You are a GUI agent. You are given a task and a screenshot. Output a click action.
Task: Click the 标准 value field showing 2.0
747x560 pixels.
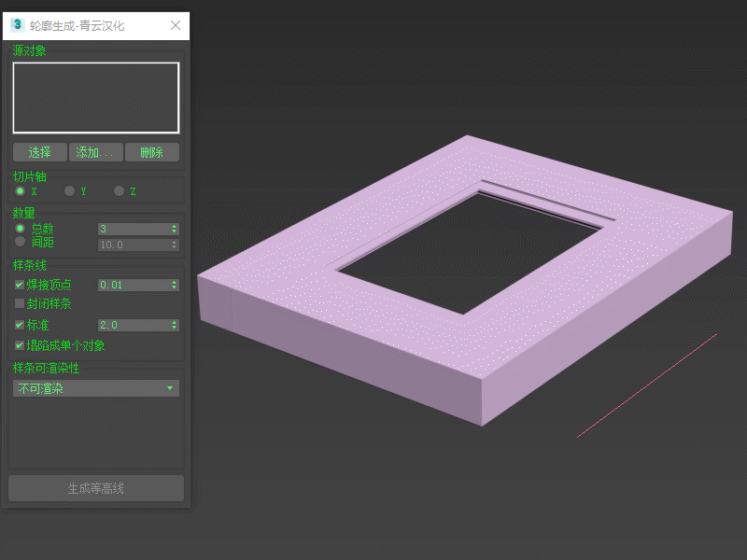point(133,325)
